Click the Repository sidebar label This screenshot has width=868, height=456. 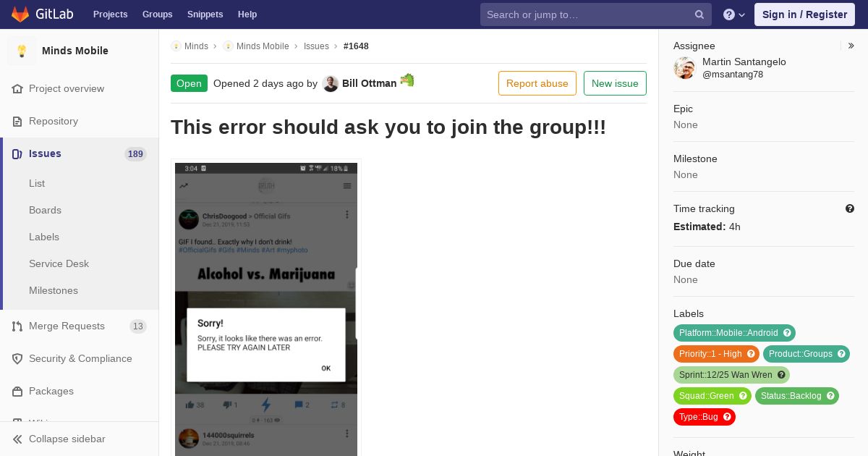[54, 121]
